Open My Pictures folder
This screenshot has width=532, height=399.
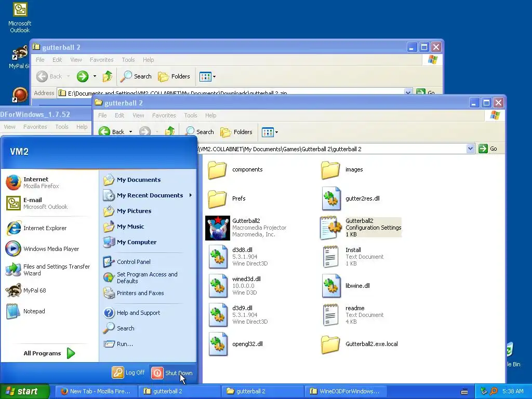click(x=127, y=211)
